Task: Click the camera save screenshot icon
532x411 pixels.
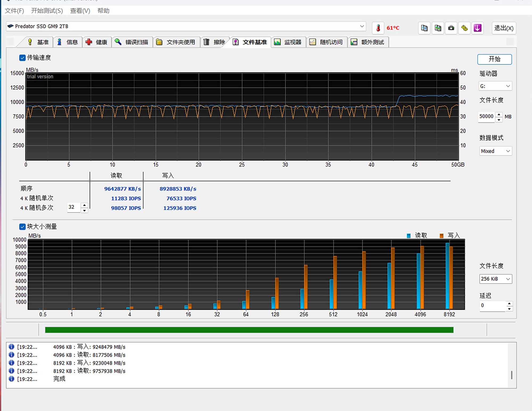Action: click(451, 28)
